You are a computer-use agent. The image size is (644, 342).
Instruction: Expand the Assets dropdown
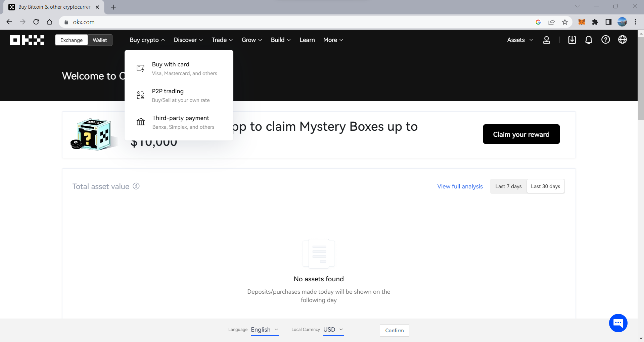pyautogui.click(x=520, y=40)
